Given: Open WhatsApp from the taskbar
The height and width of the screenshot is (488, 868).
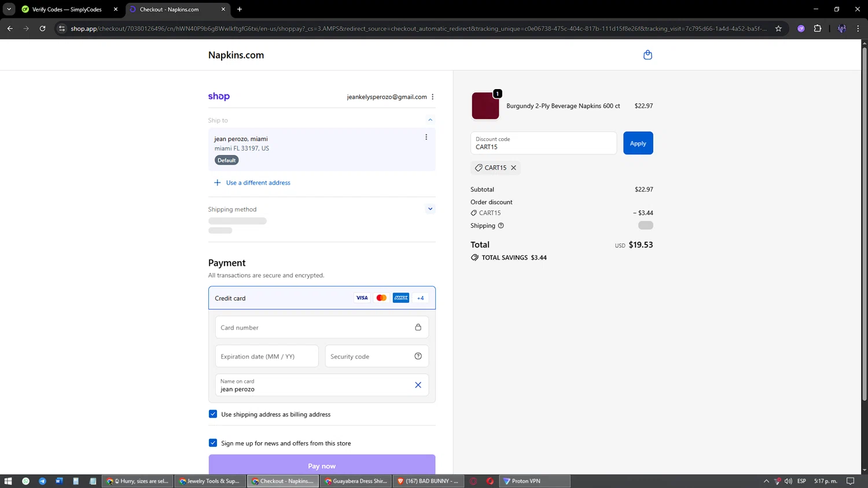Looking at the screenshot, I should (25, 481).
